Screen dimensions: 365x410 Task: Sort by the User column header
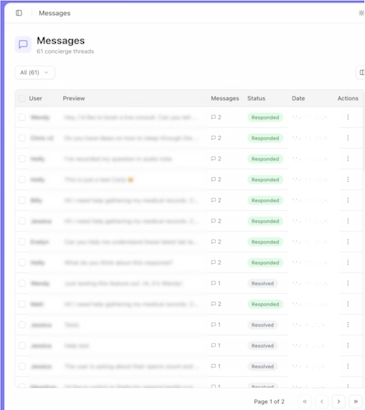pyautogui.click(x=35, y=98)
